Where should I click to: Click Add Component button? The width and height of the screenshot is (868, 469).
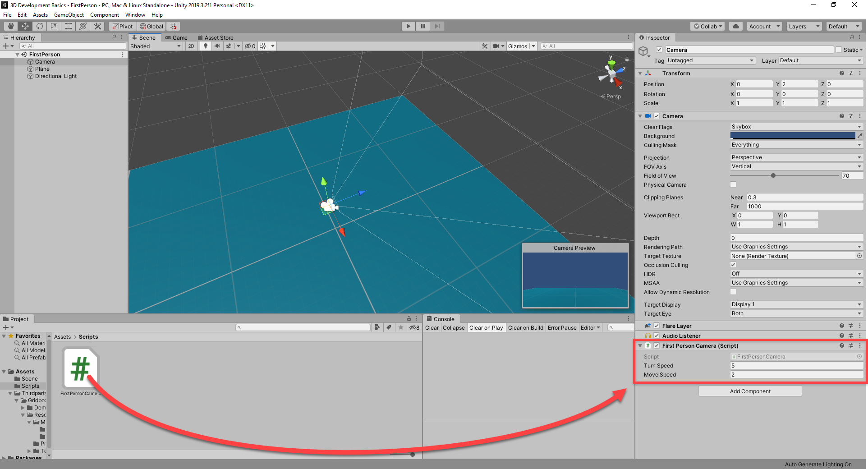point(750,391)
